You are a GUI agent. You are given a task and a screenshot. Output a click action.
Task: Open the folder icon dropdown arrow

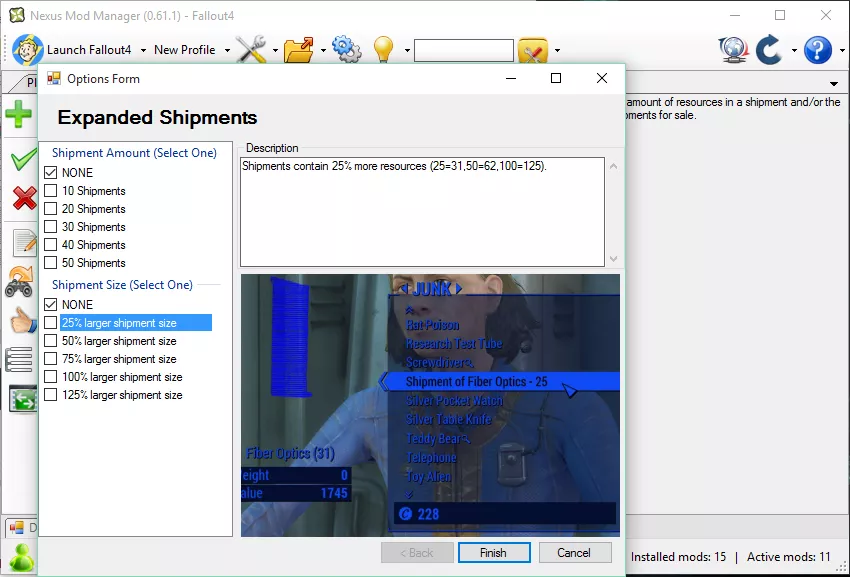[323, 50]
